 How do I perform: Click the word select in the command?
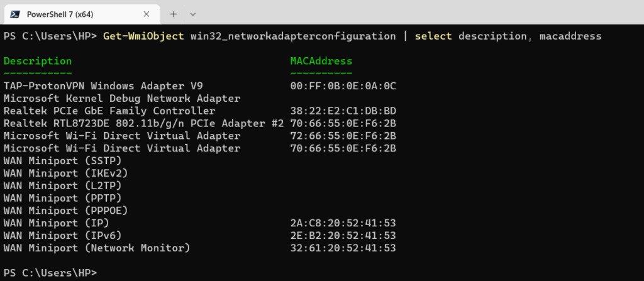point(433,36)
